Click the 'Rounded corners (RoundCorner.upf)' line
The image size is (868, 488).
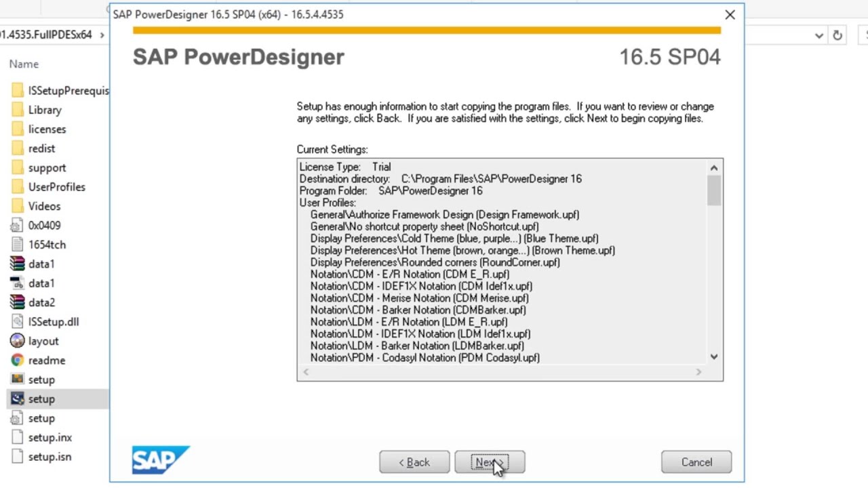[435, 262]
